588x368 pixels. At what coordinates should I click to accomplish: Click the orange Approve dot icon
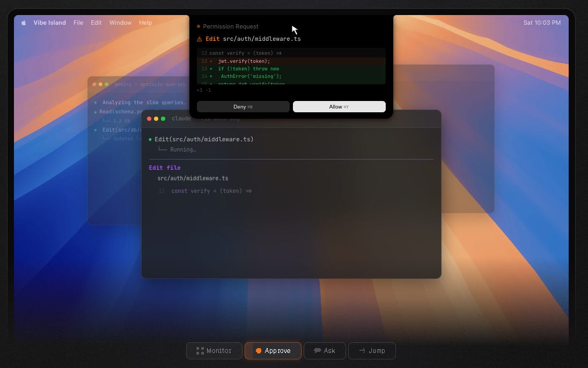(259, 351)
